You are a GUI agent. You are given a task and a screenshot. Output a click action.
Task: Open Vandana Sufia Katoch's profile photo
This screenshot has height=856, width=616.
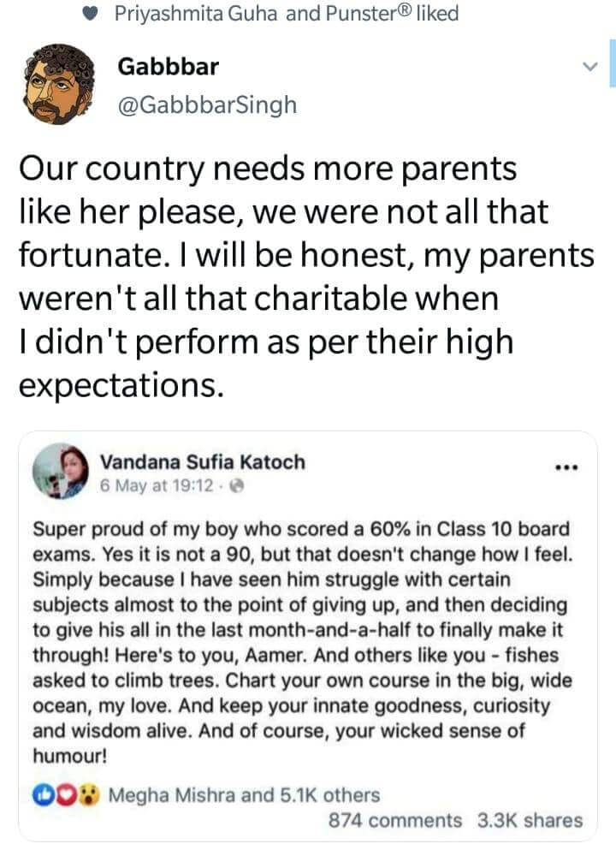click(62, 472)
